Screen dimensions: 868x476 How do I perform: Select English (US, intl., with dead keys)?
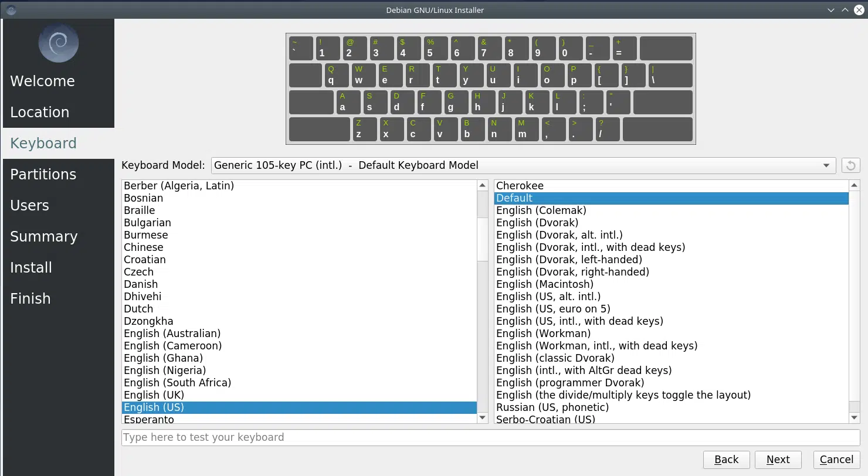[x=672, y=321]
